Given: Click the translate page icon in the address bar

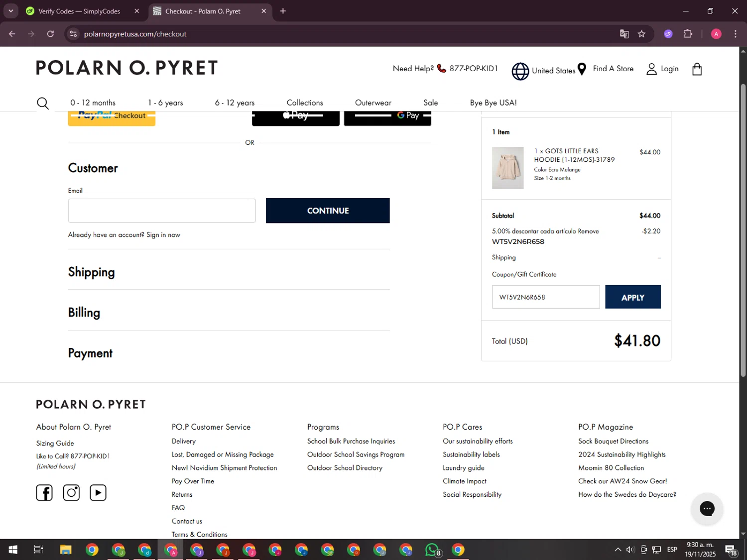Looking at the screenshot, I should (x=624, y=34).
